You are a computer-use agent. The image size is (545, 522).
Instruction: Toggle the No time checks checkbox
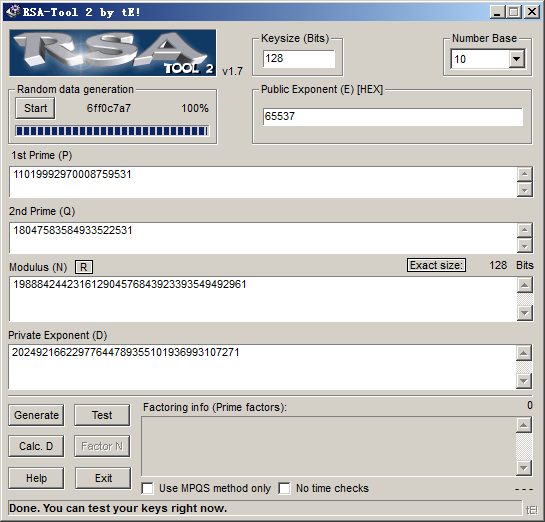pos(284,488)
